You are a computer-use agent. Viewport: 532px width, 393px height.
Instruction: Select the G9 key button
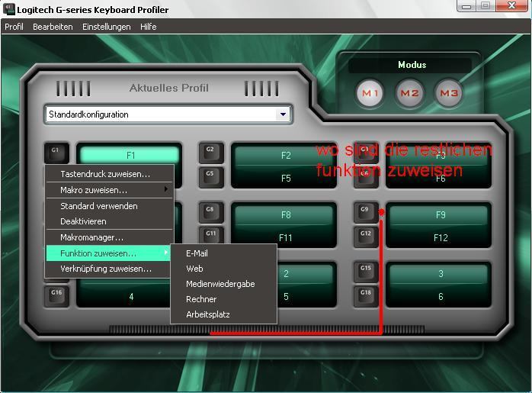(x=366, y=213)
